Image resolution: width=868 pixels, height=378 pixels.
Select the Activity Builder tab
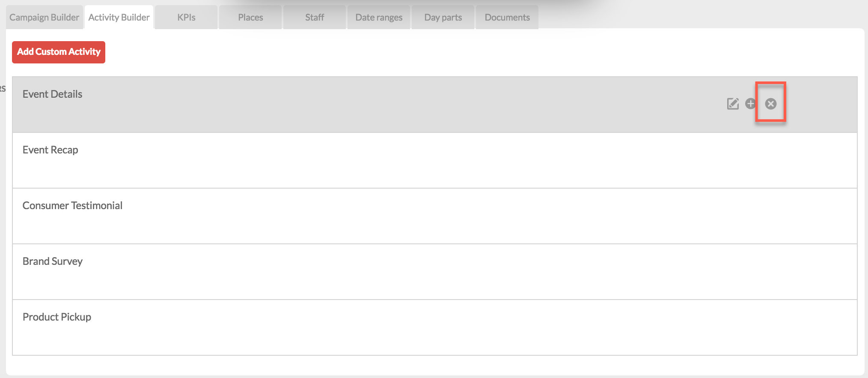coord(119,18)
